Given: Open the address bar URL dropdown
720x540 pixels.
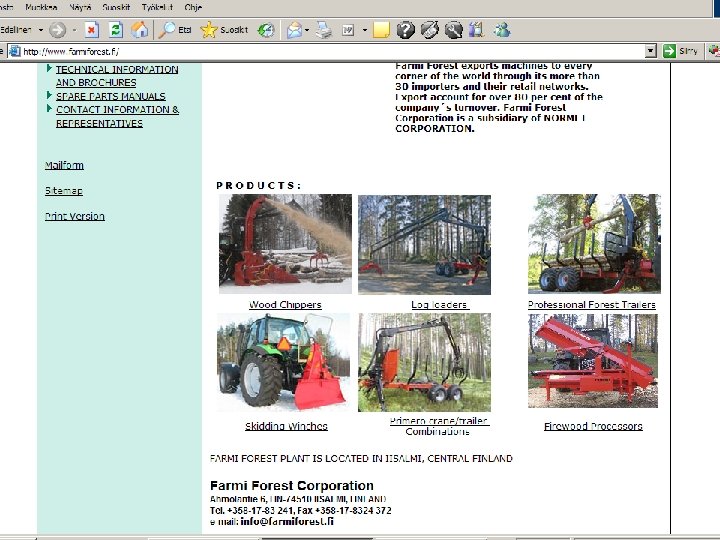Looking at the screenshot, I should point(650,51).
